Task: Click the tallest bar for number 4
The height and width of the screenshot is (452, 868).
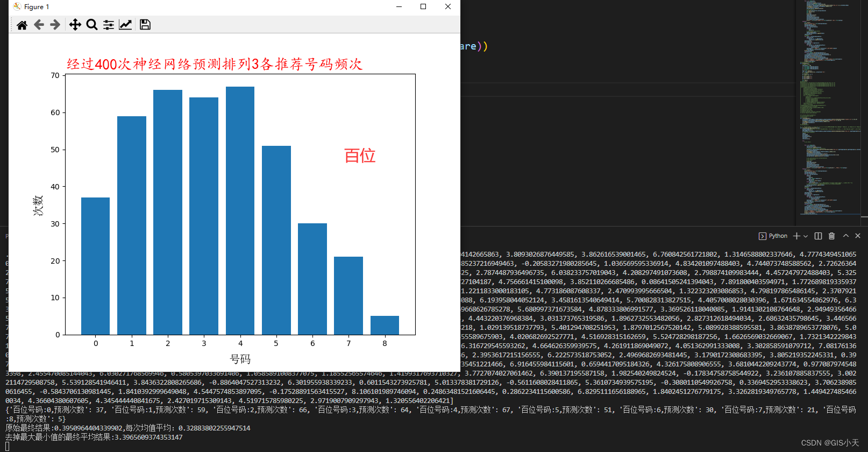Action: point(240,210)
